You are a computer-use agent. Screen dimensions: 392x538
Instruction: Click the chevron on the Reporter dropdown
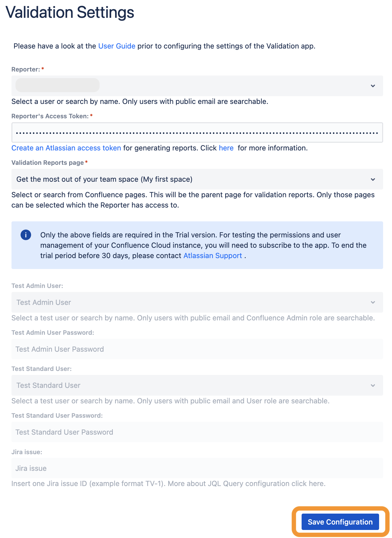[x=373, y=86]
